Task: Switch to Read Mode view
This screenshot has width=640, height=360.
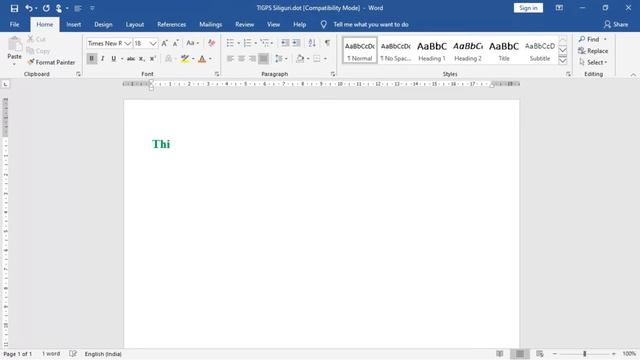Action: point(500,354)
